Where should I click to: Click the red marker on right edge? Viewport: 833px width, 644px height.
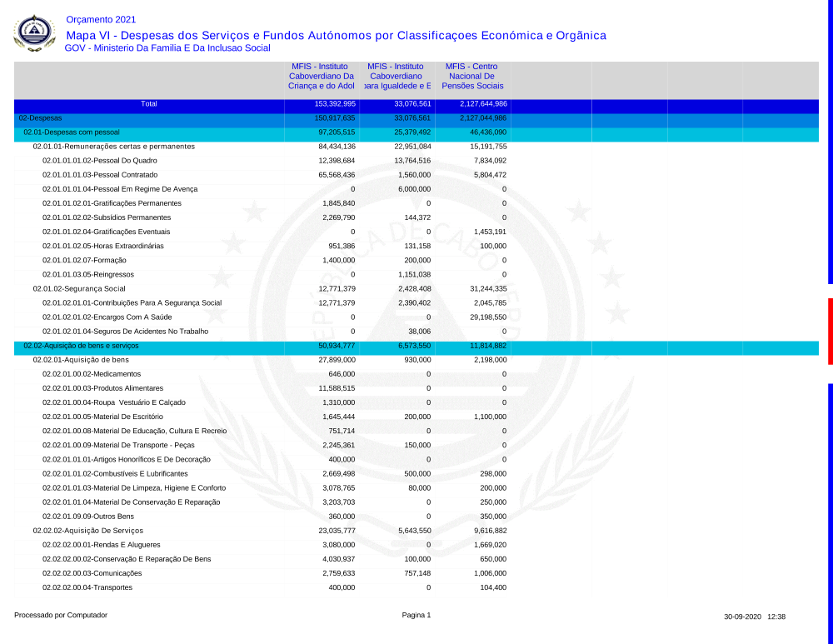pyautogui.click(x=830, y=331)
